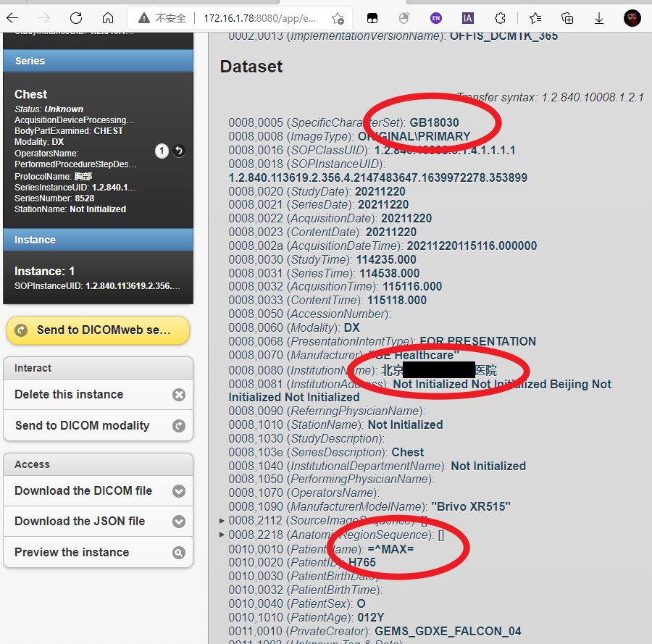652x644 pixels.
Task: Click the Modality value DX
Action: click(x=351, y=327)
